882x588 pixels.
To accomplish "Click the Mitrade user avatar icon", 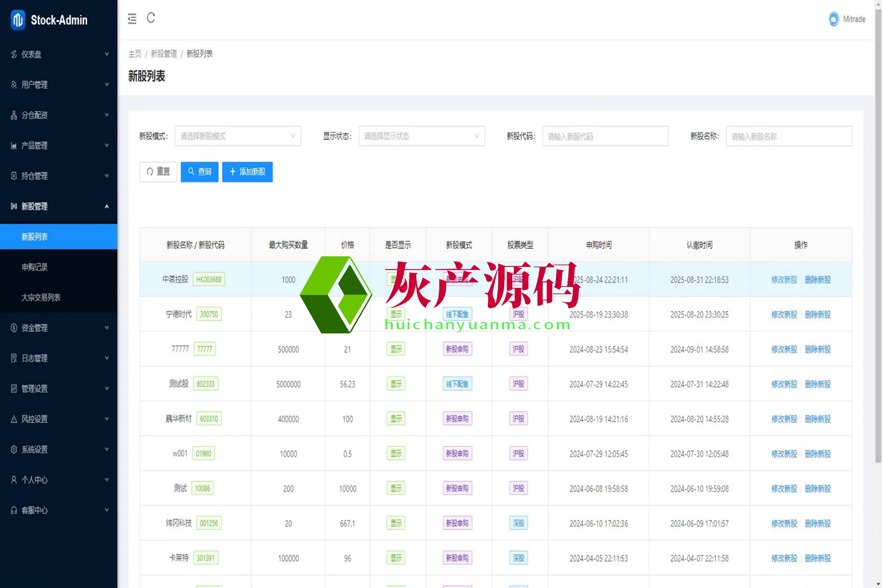I will (x=833, y=19).
